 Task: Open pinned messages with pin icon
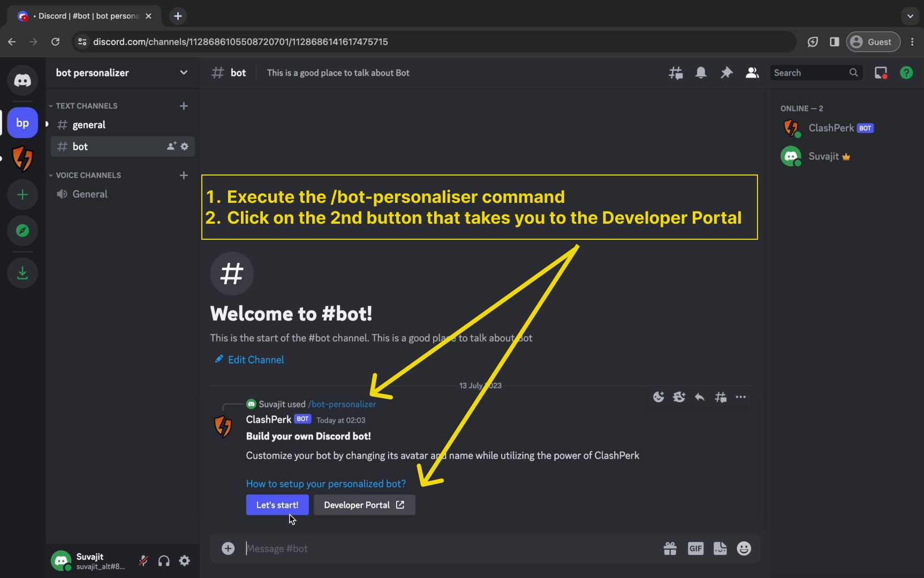[726, 73]
